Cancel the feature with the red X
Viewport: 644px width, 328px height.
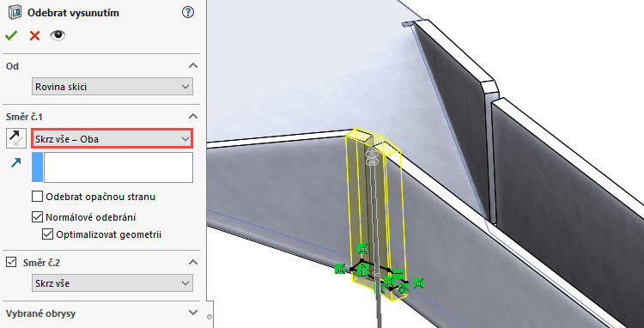click(34, 36)
